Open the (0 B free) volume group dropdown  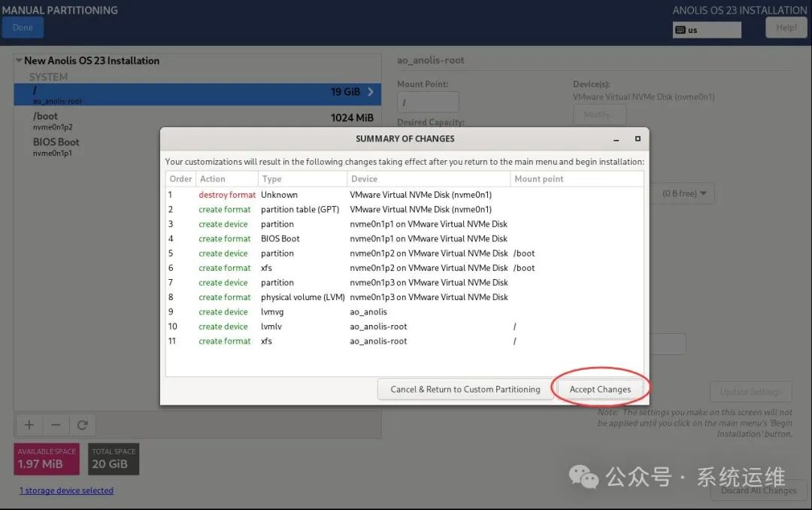pyautogui.click(x=683, y=193)
